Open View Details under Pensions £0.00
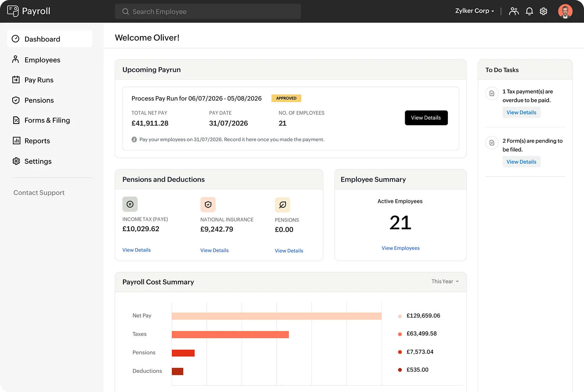This screenshot has height=392, width=584. 289,251
